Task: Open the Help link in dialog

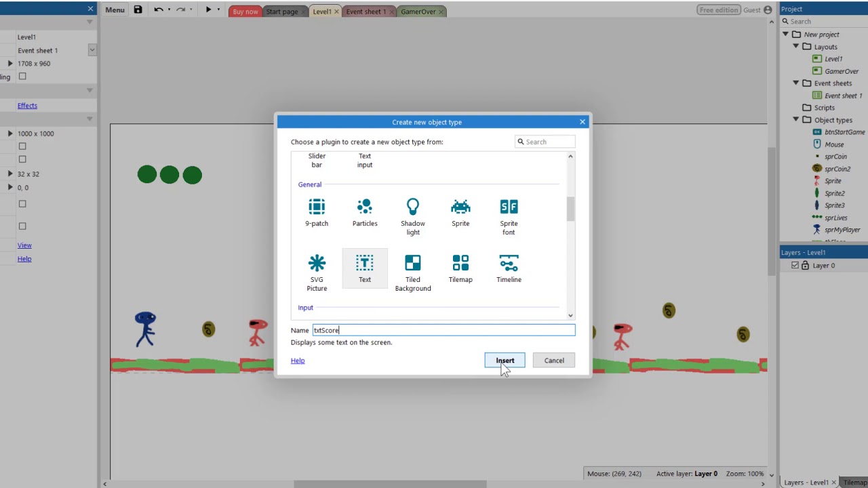Action: 298,361
